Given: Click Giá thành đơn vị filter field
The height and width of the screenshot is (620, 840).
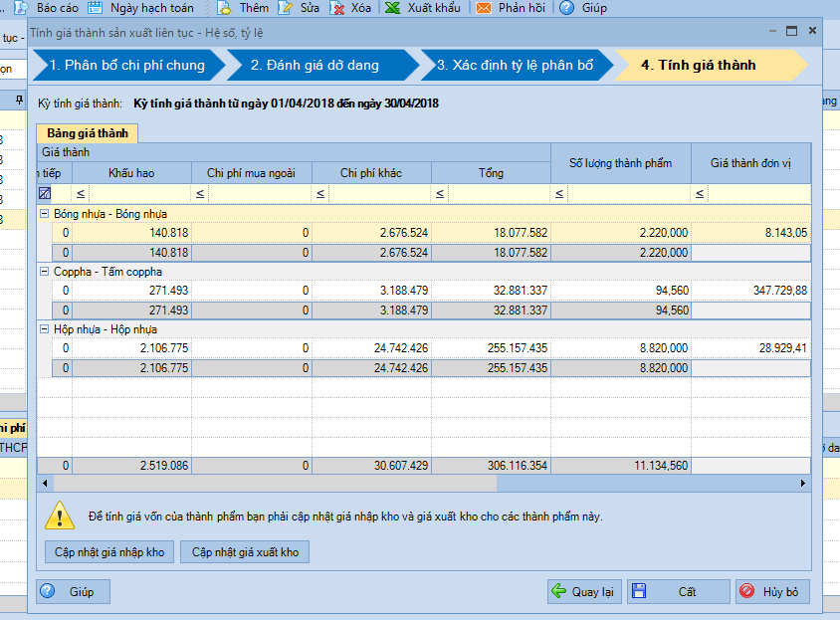Looking at the screenshot, I should click(x=756, y=193).
